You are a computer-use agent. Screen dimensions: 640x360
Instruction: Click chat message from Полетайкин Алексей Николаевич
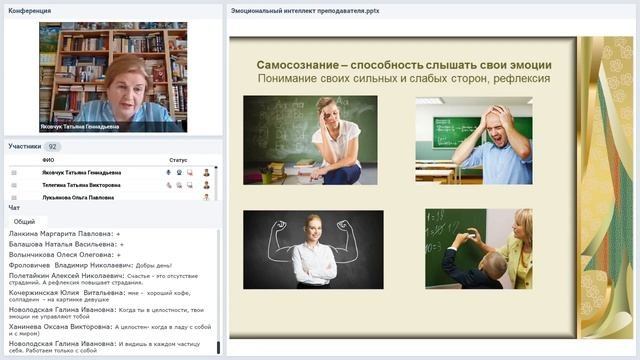[x=103, y=279]
